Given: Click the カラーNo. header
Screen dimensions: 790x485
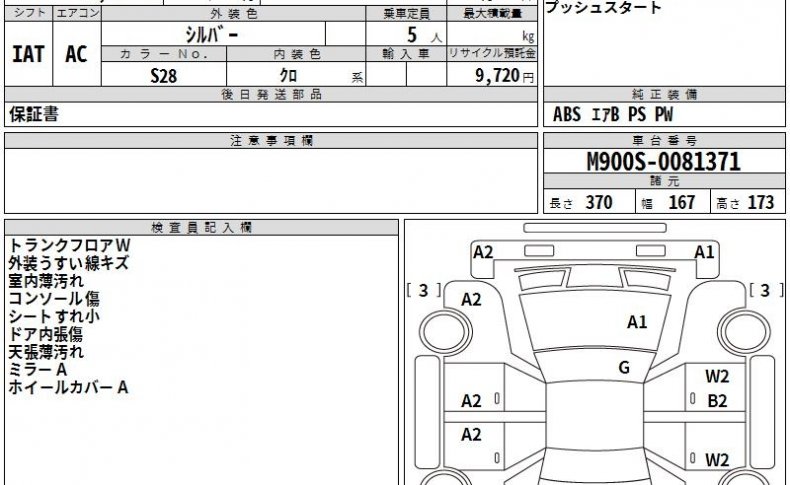Looking at the screenshot, I should [x=164, y=54].
